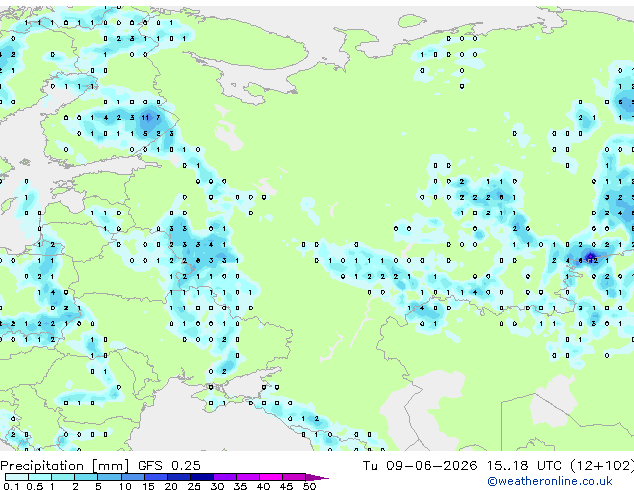The image size is (634, 490).
Task: Click the 25–30 mm darkest navy swatch
Action: (202, 477)
